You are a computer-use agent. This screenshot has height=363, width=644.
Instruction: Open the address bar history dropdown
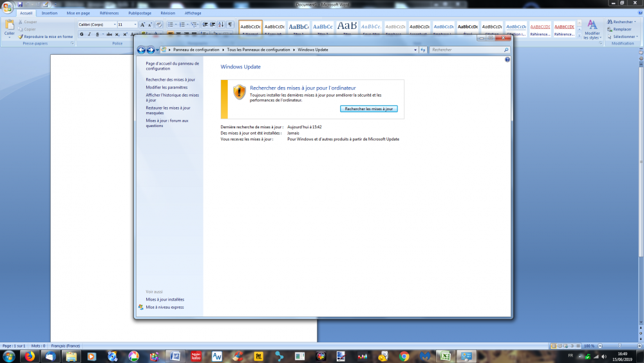[415, 50]
